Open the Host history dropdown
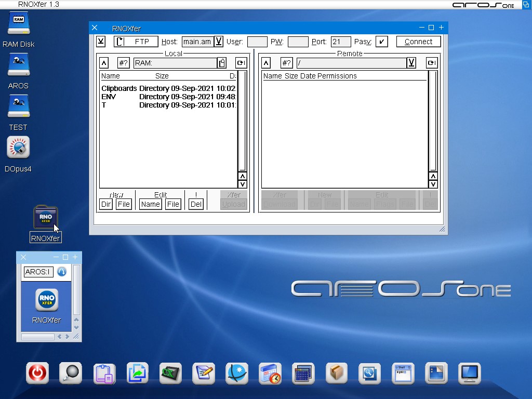 pyautogui.click(x=219, y=42)
